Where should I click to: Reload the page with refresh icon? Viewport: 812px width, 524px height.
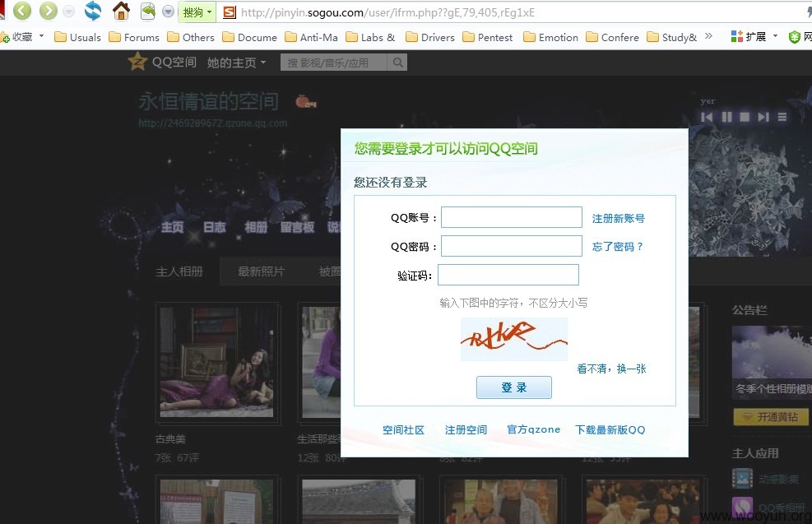click(x=93, y=11)
